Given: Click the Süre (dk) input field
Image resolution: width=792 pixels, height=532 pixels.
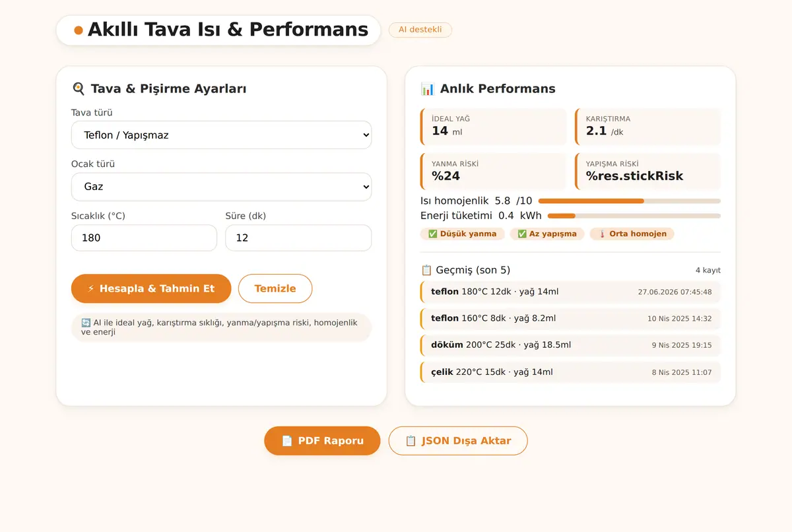Looking at the screenshot, I should pyautogui.click(x=298, y=238).
